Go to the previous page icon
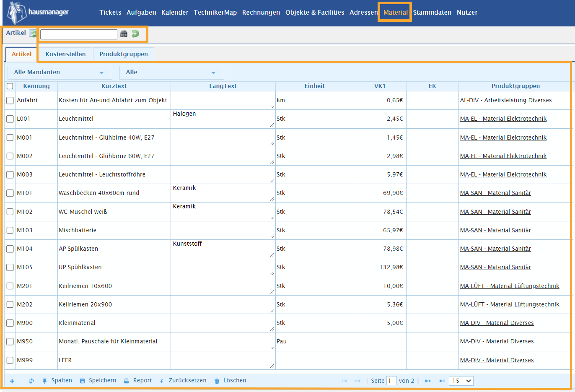This screenshot has width=575, height=392. 357,381
